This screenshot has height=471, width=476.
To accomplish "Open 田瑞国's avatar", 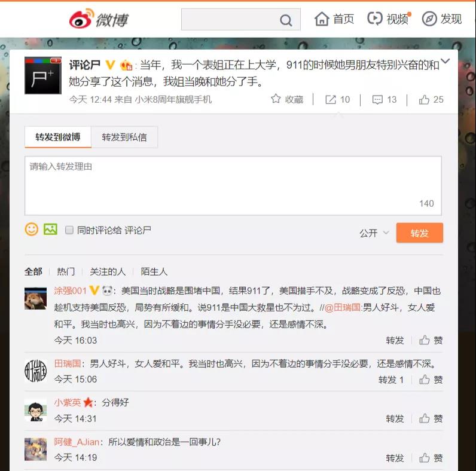I will pos(35,371).
